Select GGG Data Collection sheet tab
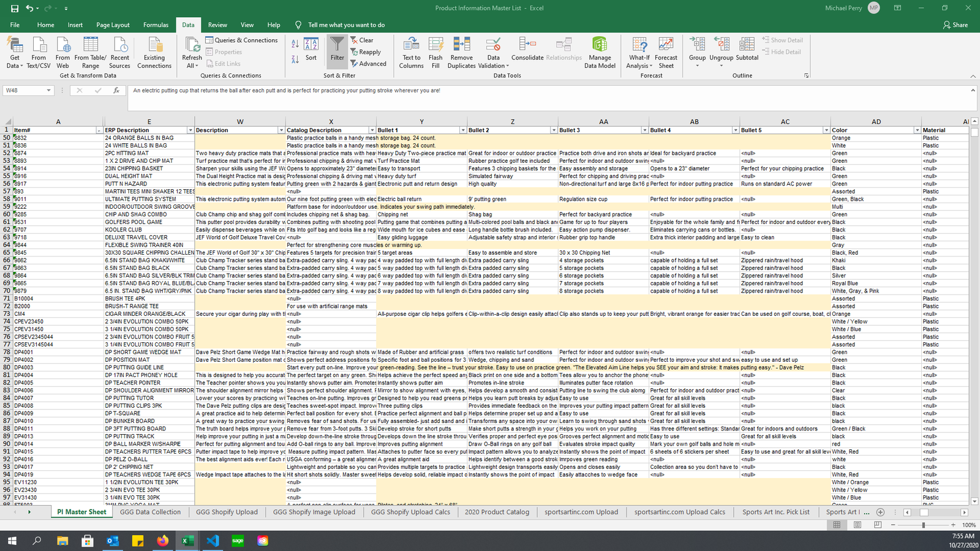Screen dimensions: 980x551 pyautogui.click(x=151, y=512)
